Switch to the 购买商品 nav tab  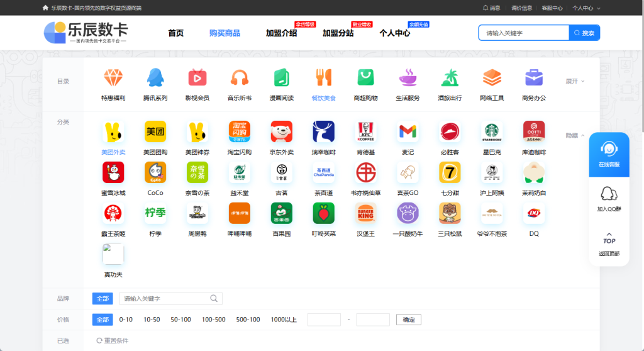pos(225,33)
